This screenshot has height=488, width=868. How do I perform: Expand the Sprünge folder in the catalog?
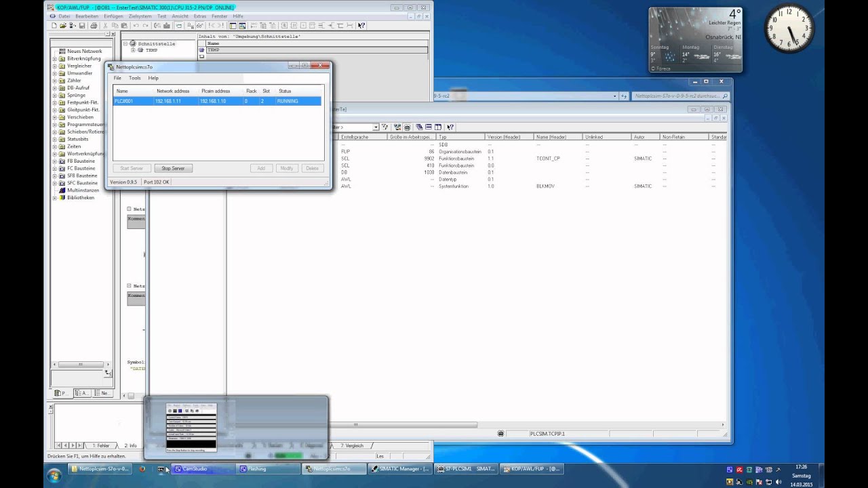click(x=55, y=95)
